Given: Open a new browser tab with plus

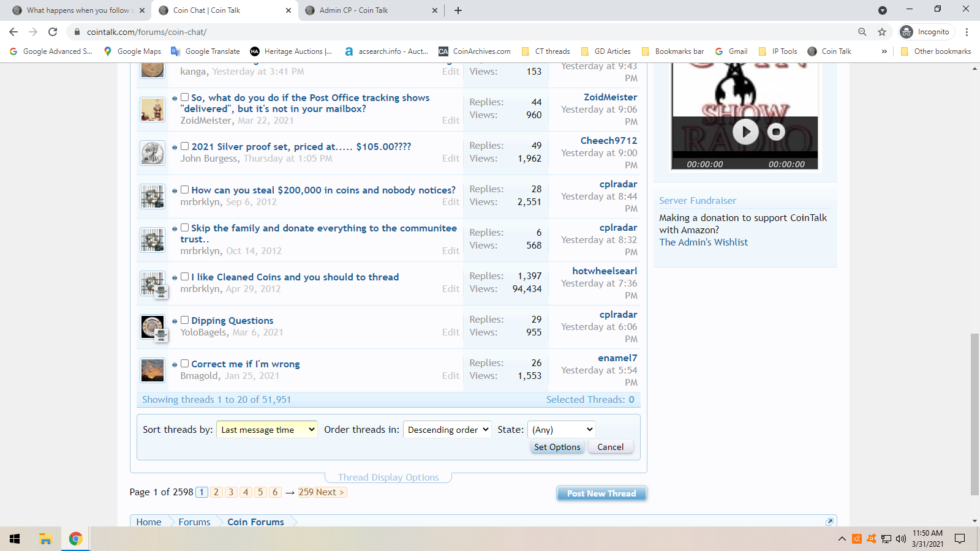Looking at the screenshot, I should click(x=458, y=10).
